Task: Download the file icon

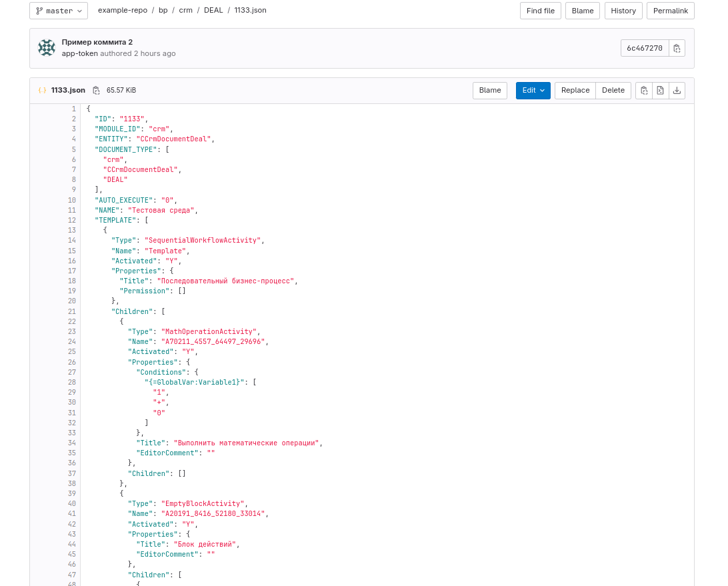Action: click(x=677, y=91)
